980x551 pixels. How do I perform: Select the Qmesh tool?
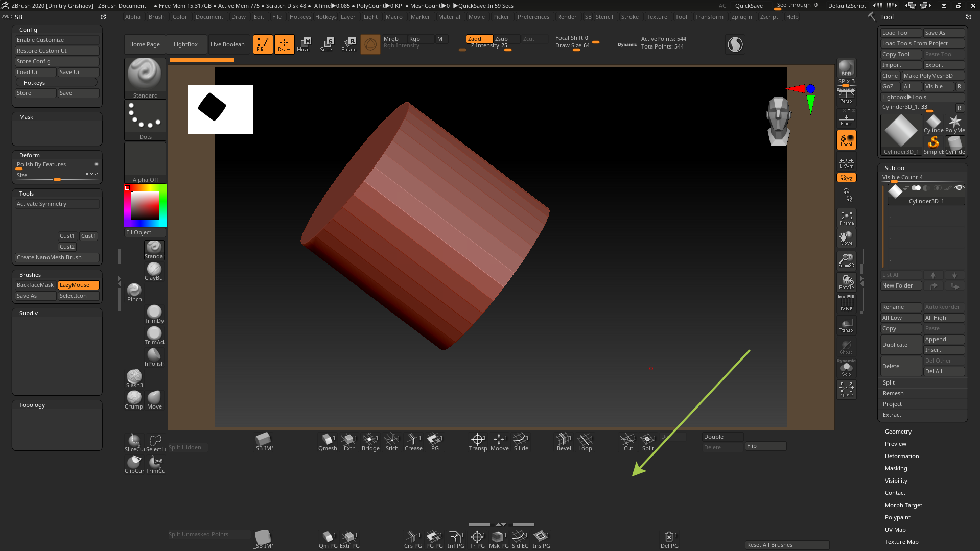pyautogui.click(x=328, y=442)
